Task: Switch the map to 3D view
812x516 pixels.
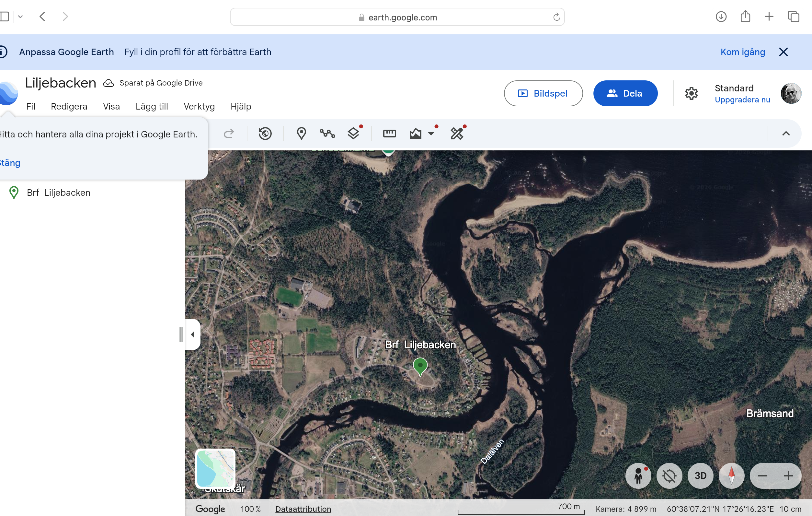Action: tap(700, 476)
